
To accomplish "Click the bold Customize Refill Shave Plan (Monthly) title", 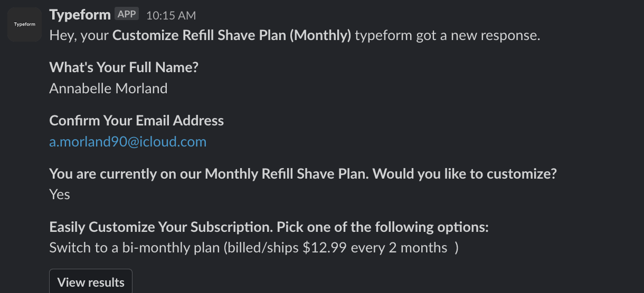I will tap(232, 36).
